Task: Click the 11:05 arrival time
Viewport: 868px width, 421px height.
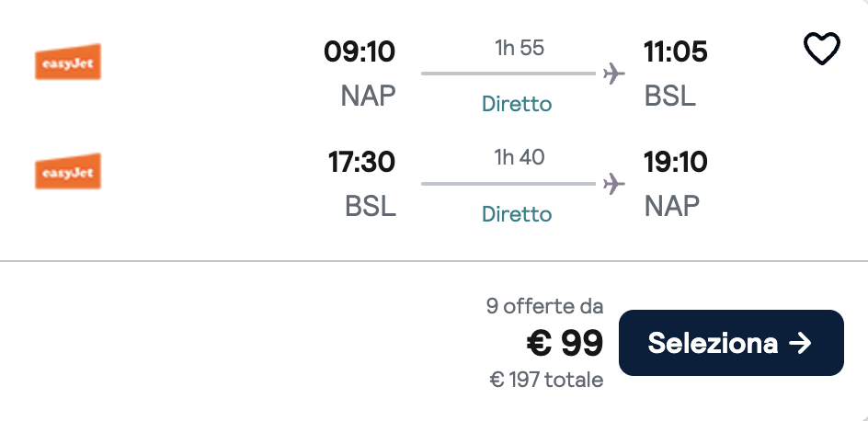Action: (676, 52)
